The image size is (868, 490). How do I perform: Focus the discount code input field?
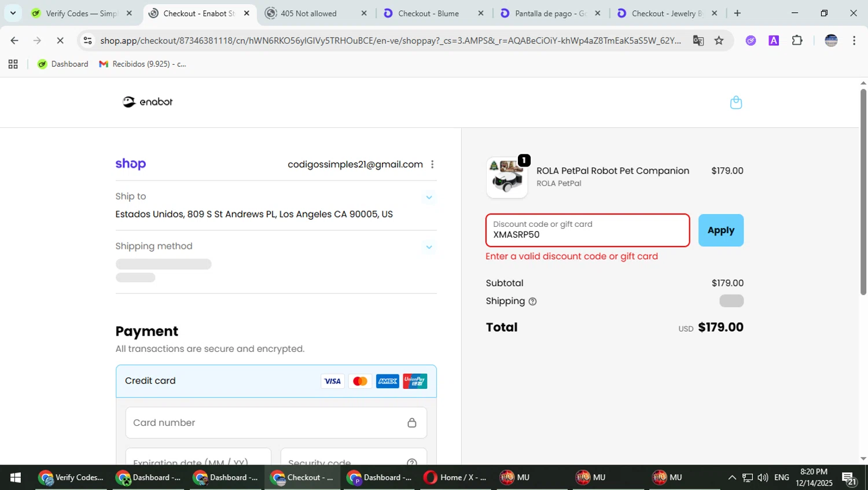[x=587, y=230]
